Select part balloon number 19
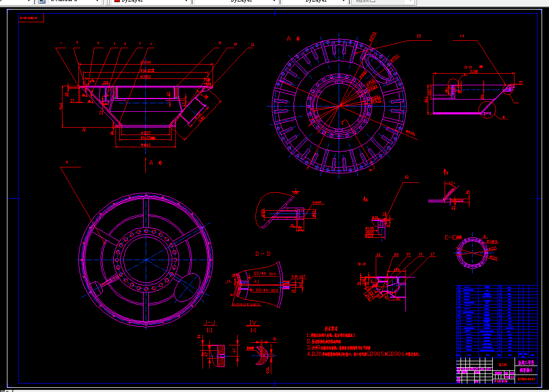549x392 pixels. coord(408,254)
